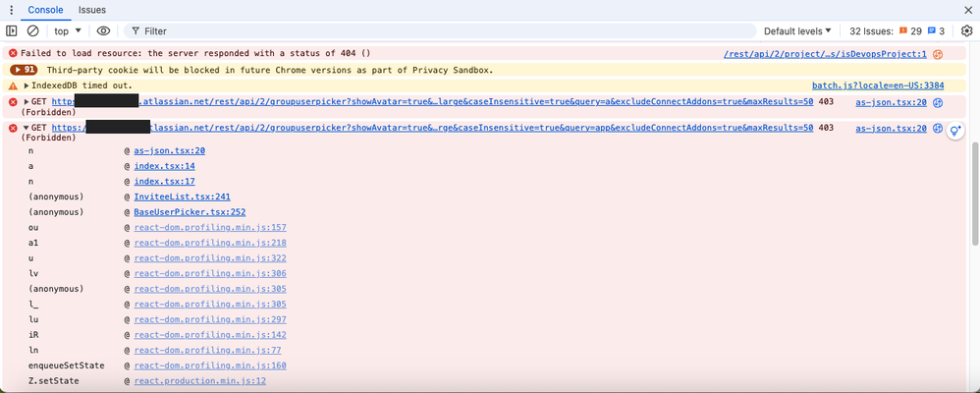Focus the console Filter field
980x393 pixels.
(x=439, y=30)
